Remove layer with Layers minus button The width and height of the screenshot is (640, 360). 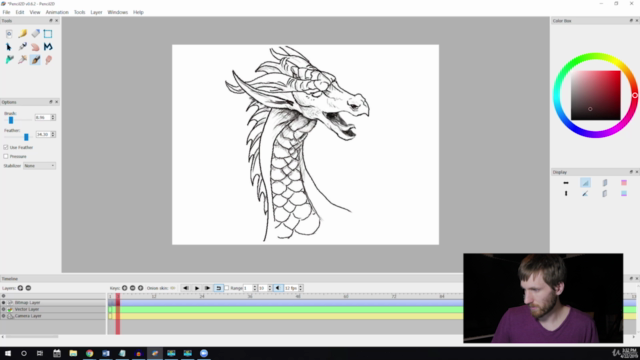point(28,288)
